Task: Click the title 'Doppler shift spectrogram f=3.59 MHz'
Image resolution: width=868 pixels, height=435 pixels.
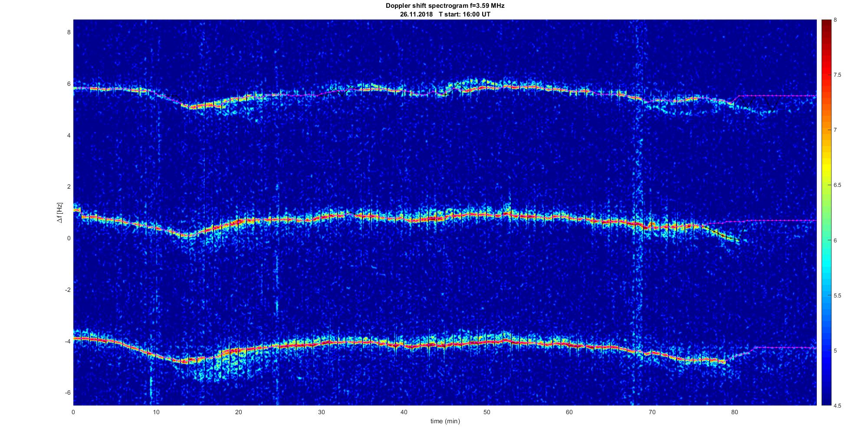Action: pyautogui.click(x=445, y=6)
